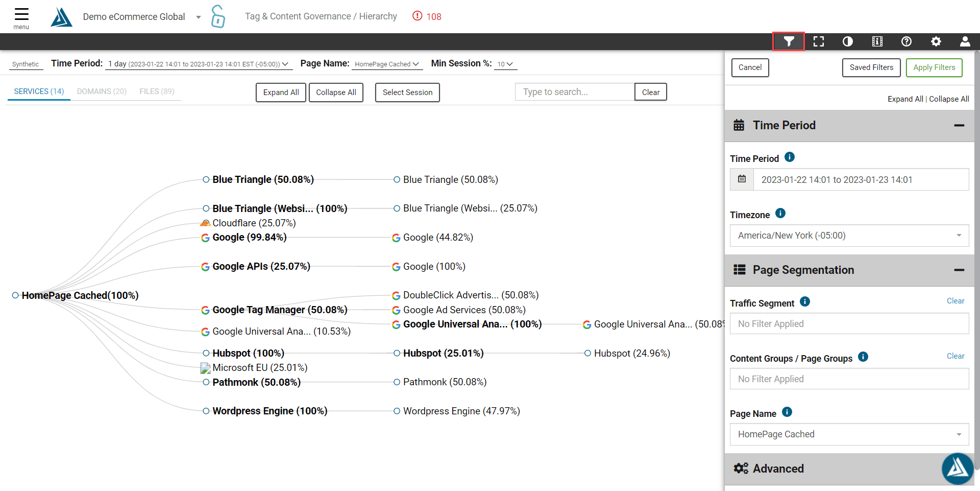The height and width of the screenshot is (491, 980).
Task: Open release notes via the film info icon
Action: coord(877,41)
